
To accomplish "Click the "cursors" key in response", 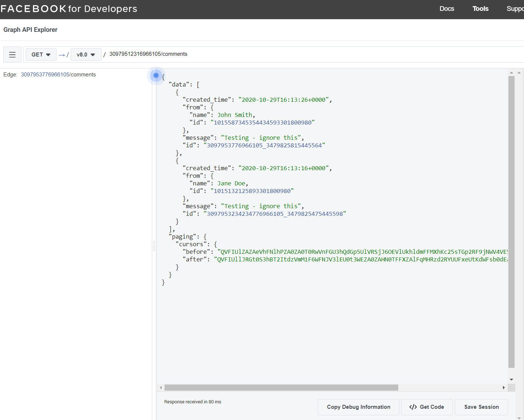I will [191, 244].
